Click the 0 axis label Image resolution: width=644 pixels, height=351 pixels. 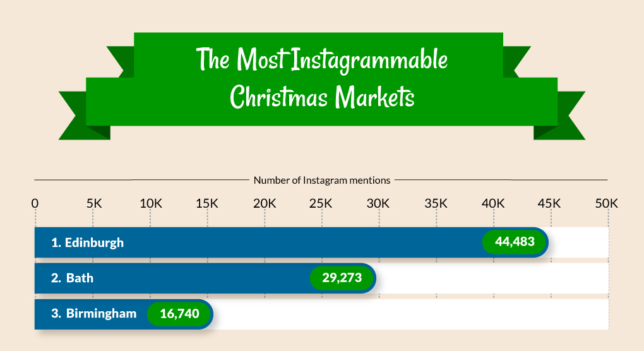pos(35,204)
